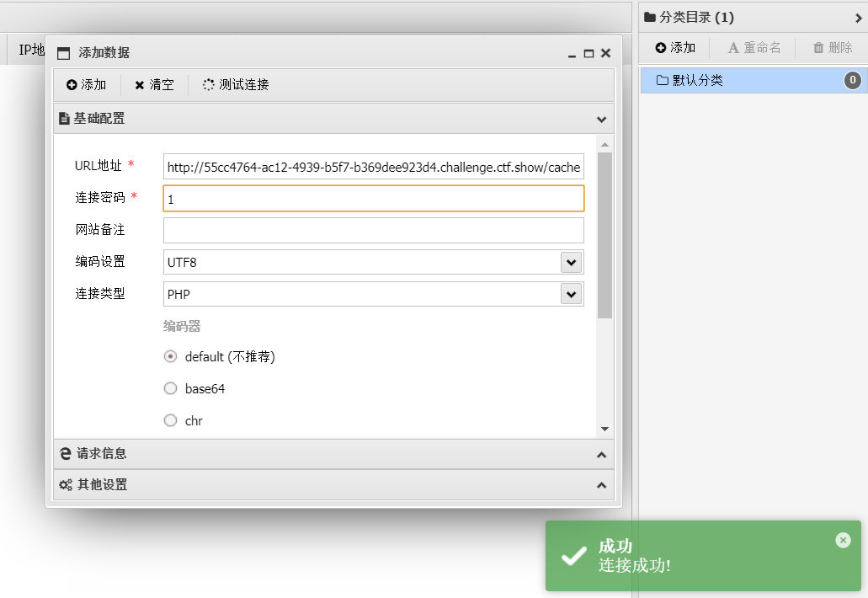The height and width of the screenshot is (598, 868).
Task: Click the 清空 clear button
Action: (x=154, y=85)
